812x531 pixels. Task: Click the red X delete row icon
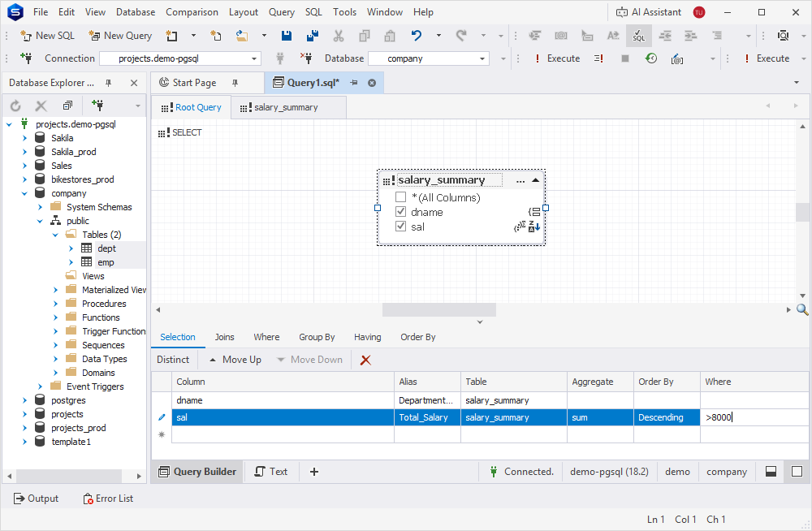coord(365,360)
